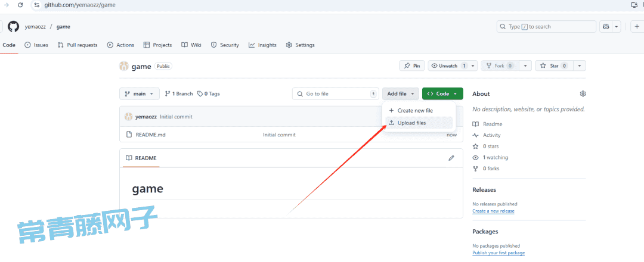This screenshot has width=644, height=262.
Task: Click the install app icon in address bar
Action: [x=634, y=5]
